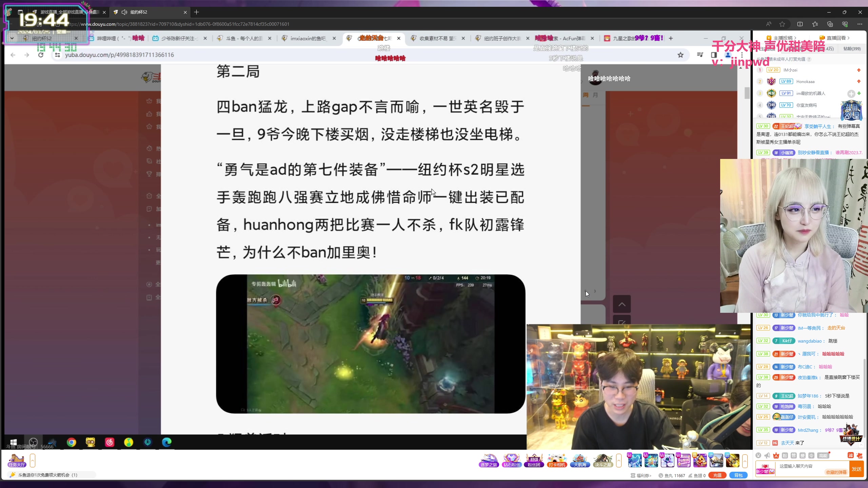Screen dimensions: 868x488
Task: Open the 高能 high-energy danmaku option
Action: (x=823, y=455)
